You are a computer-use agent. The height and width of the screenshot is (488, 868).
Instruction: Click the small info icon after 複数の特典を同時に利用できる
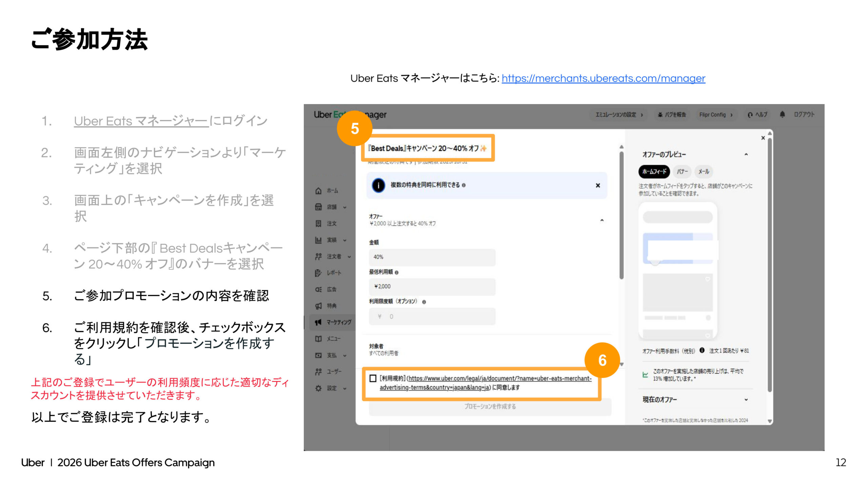tap(463, 185)
